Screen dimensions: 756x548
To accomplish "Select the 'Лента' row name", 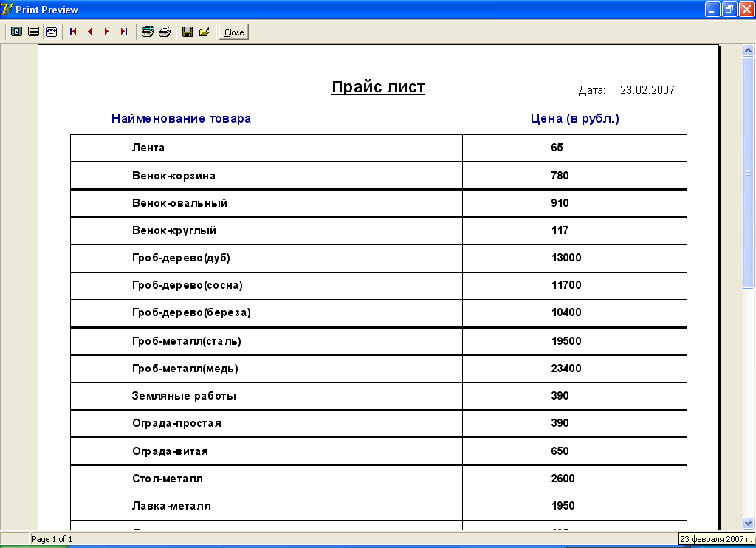I will 148,148.
